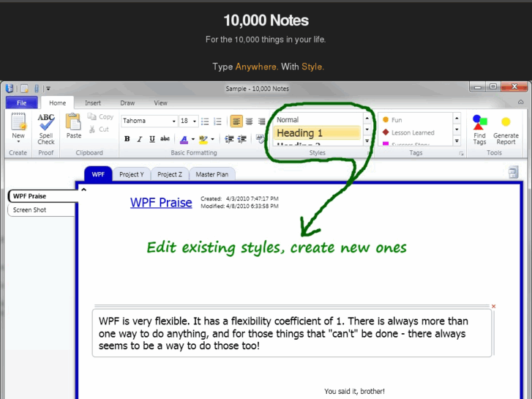This screenshot has height=399, width=532.
Task: Click the Copy button
Action: pyautogui.click(x=100, y=116)
